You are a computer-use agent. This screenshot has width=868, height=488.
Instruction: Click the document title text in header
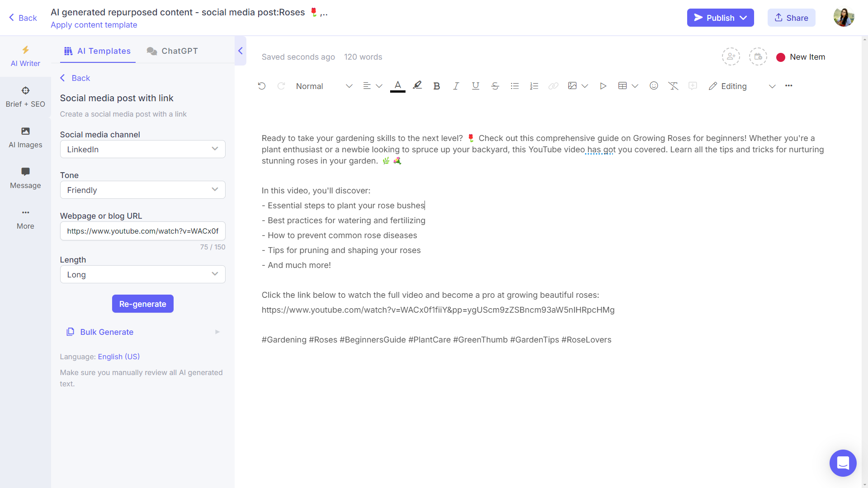pyautogui.click(x=189, y=12)
